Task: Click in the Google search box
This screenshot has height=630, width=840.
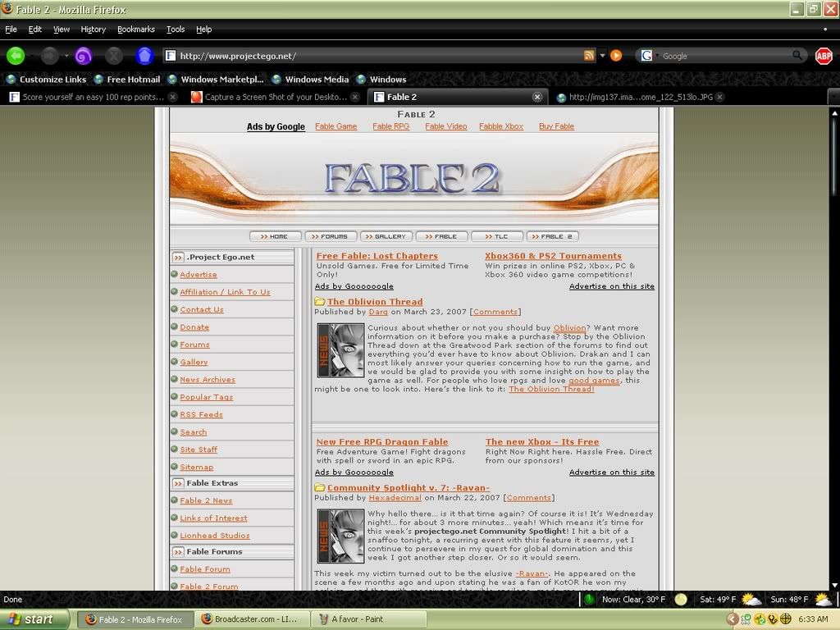Action: pos(726,56)
